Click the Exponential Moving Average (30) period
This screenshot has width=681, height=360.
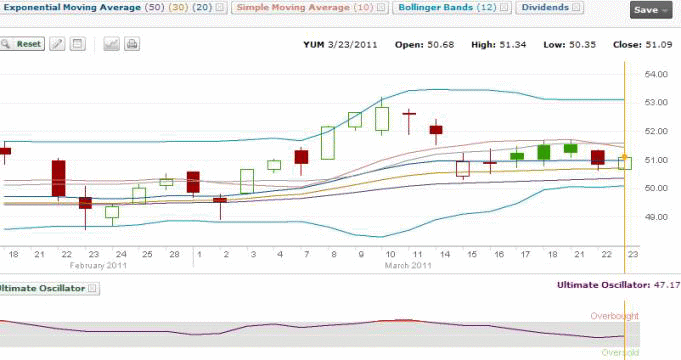pyautogui.click(x=179, y=7)
